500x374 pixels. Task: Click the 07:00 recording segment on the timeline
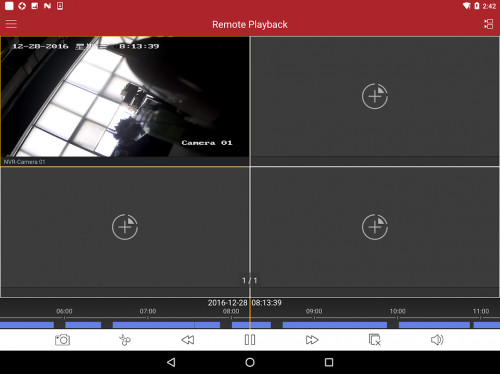pyautogui.click(x=166, y=325)
